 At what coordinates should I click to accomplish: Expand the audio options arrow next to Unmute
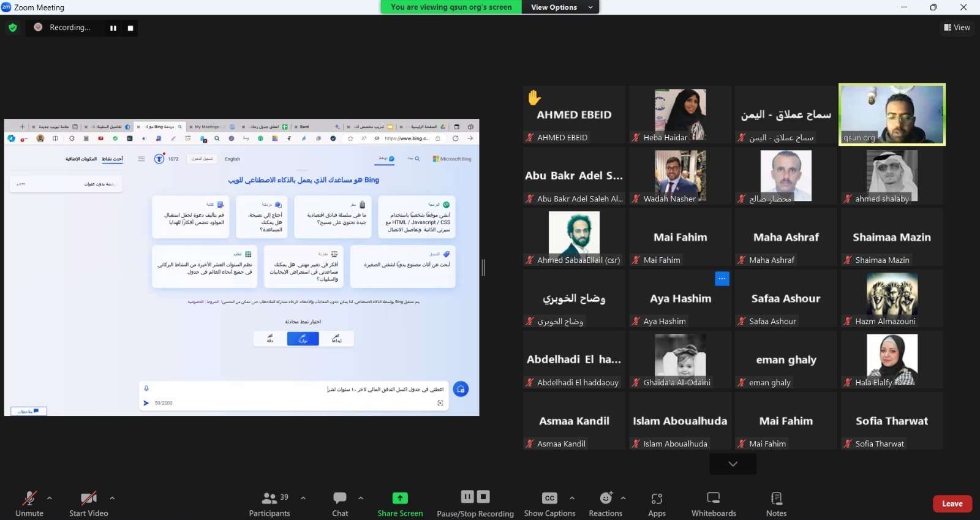(50, 498)
